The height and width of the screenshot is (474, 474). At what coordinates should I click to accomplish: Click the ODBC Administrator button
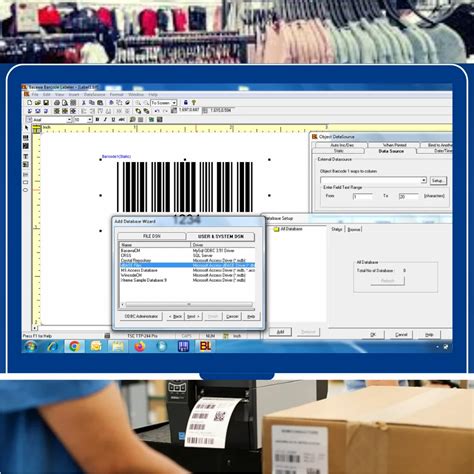tap(141, 316)
